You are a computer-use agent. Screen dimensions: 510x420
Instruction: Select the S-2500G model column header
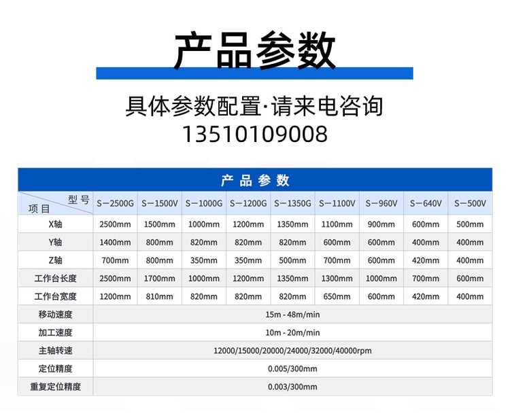point(115,203)
